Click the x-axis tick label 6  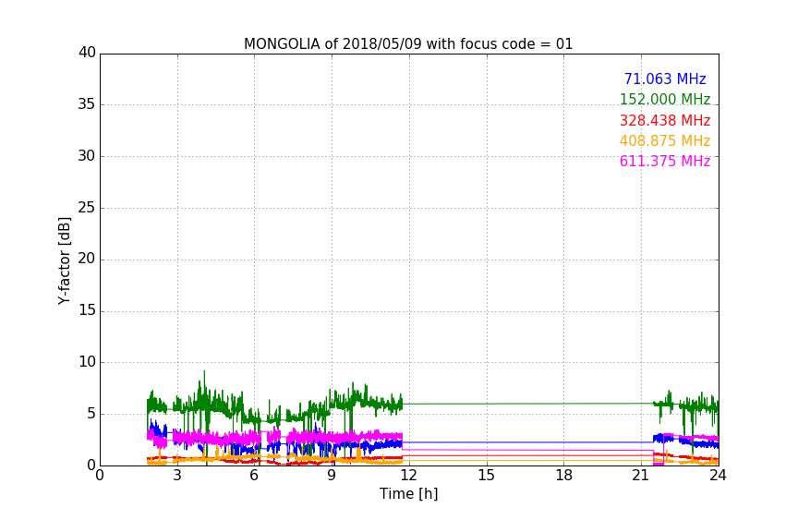[255, 475]
